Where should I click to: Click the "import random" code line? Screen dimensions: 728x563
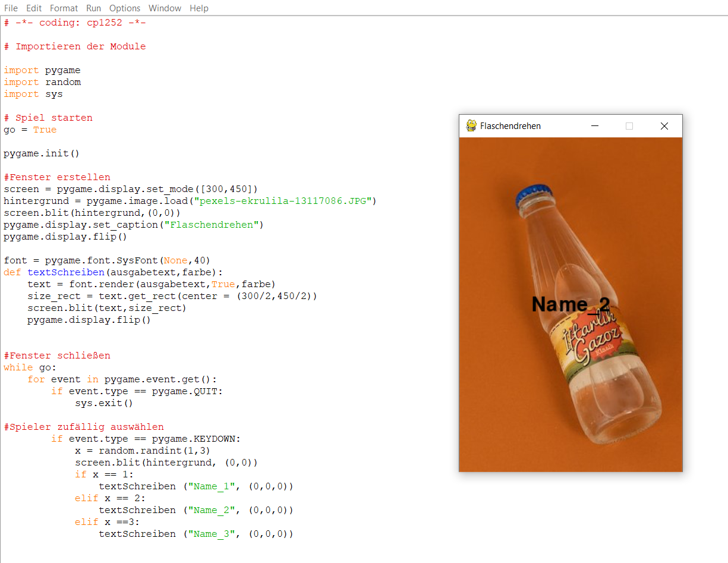pyautogui.click(x=42, y=82)
